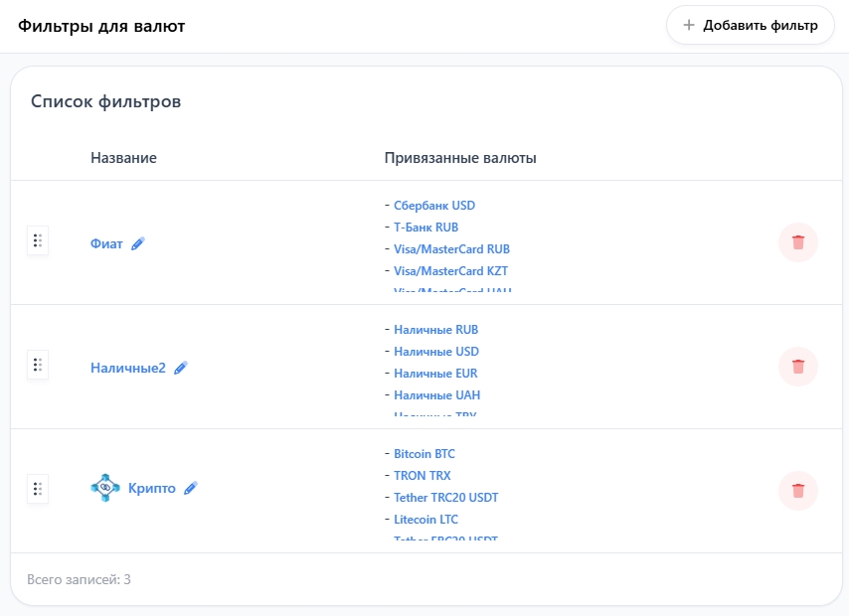Click pencil icon beside Крипто

point(191,488)
